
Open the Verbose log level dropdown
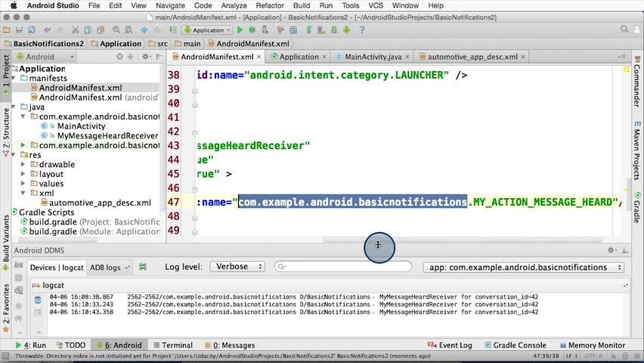(x=237, y=267)
